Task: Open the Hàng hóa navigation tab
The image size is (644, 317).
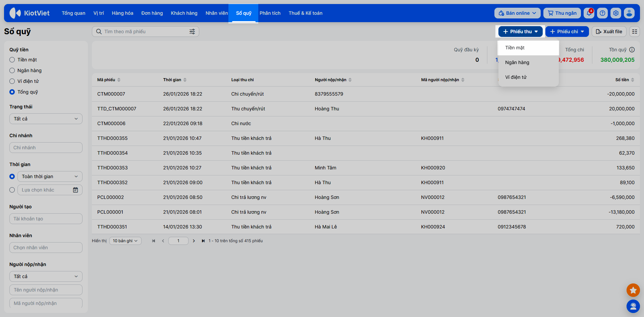Action: click(x=122, y=13)
